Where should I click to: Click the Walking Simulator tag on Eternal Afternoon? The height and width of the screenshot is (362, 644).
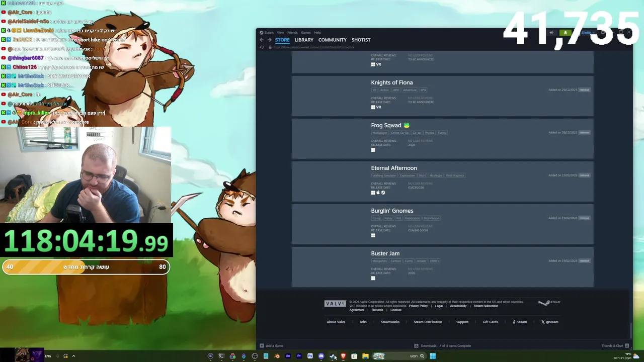(x=384, y=175)
